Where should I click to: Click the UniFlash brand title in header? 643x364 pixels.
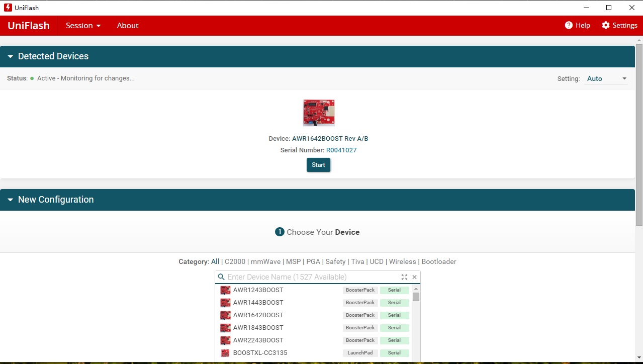[x=29, y=26]
